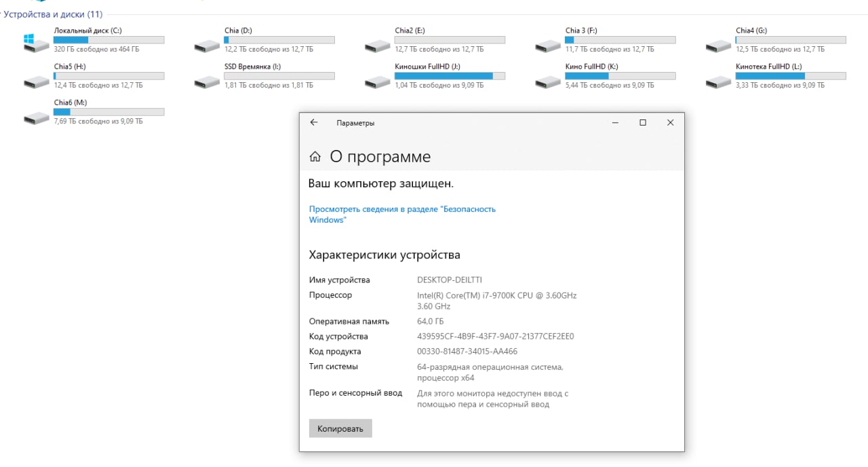868x467 pixels.
Task: Maximize the Параметры window
Action: [643, 123]
